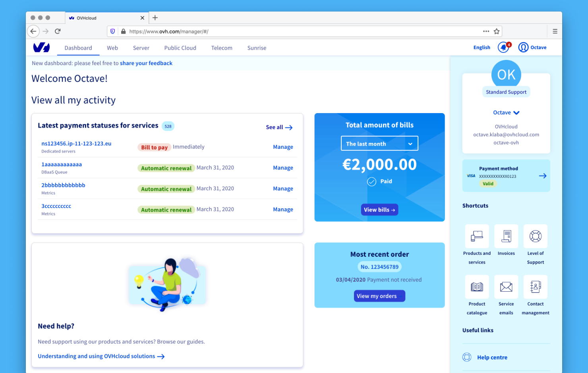Screen dimensions: 588x373
Task: Click the share your feedback link
Action: 146,63
